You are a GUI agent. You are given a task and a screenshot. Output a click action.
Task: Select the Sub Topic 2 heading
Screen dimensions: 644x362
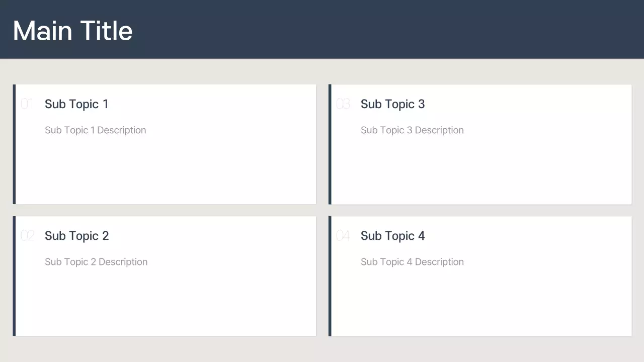(76, 236)
